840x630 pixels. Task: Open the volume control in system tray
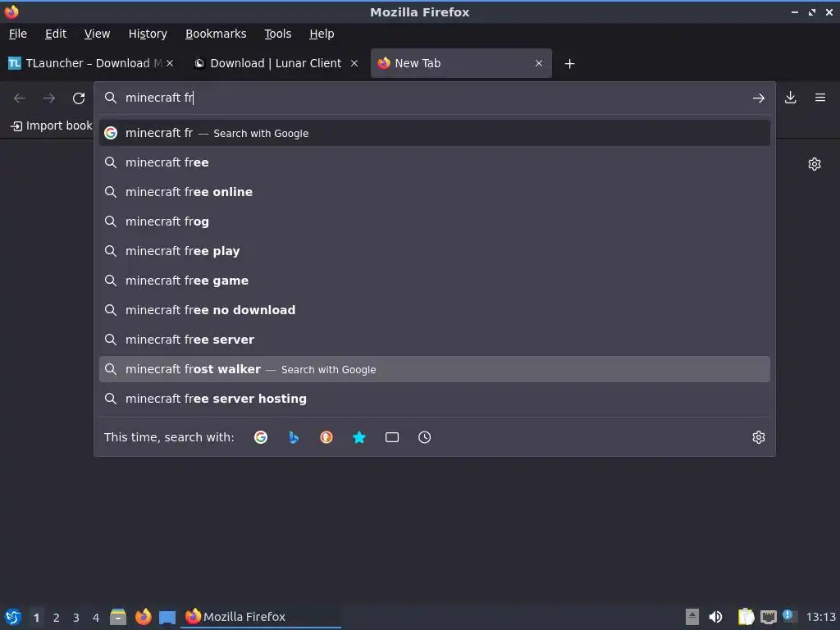(715, 617)
